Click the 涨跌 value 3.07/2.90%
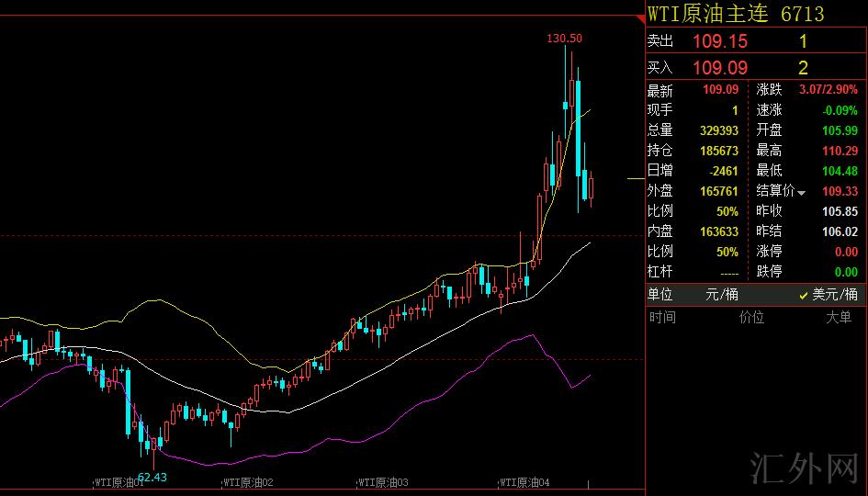This screenshot has height=496, width=868. click(829, 90)
